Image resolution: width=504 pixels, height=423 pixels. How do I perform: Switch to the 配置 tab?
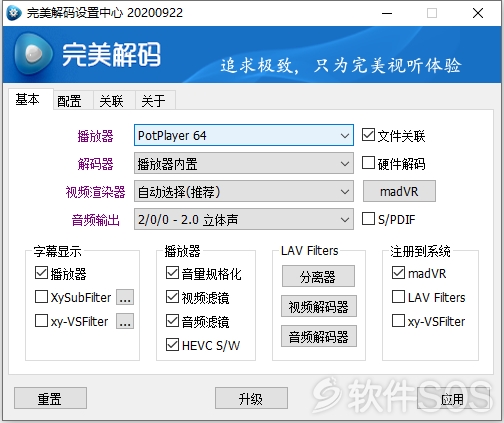click(x=70, y=101)
